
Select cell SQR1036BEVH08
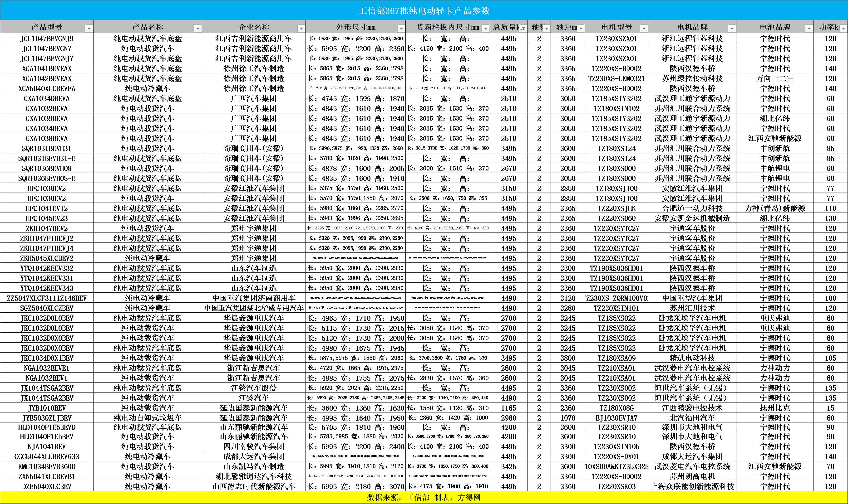(x=47, y=169)
